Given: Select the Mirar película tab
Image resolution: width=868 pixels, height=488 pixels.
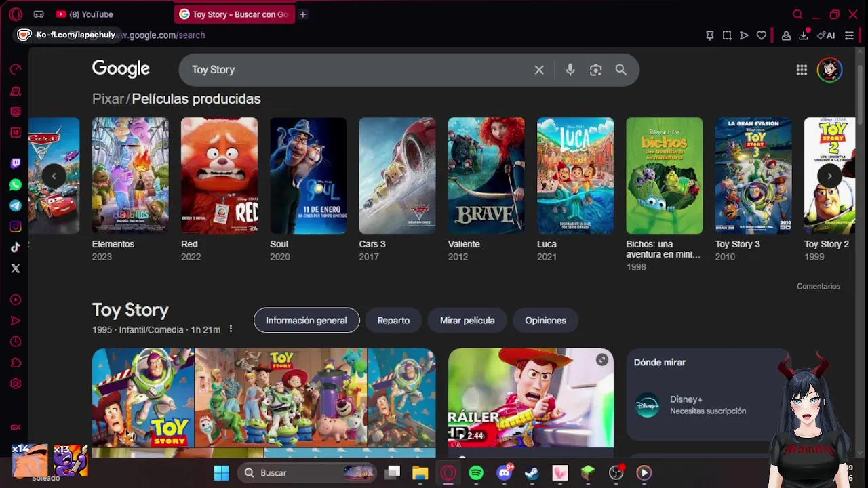Looking at the screenshot, I should [467, 321].
